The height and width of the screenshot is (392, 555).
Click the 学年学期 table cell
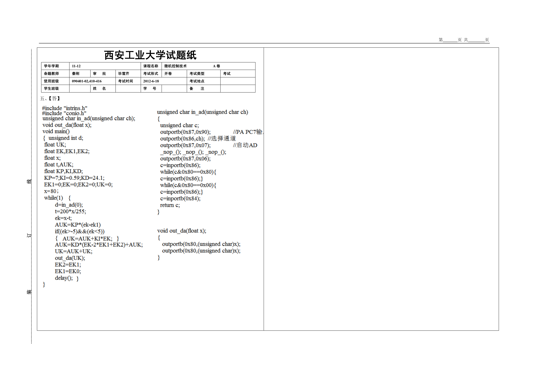pos(55,66)
